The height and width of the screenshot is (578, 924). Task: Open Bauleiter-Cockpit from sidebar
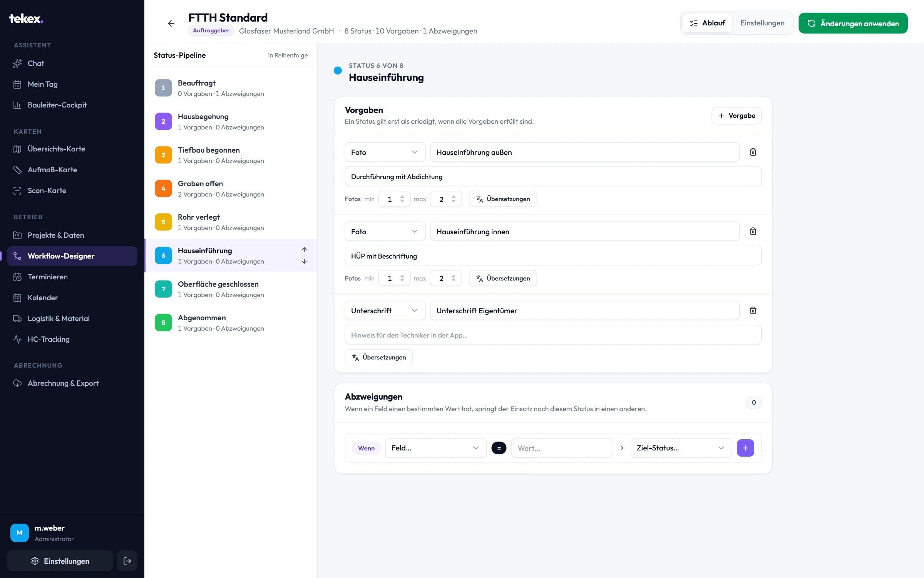[x=72, y=105]
